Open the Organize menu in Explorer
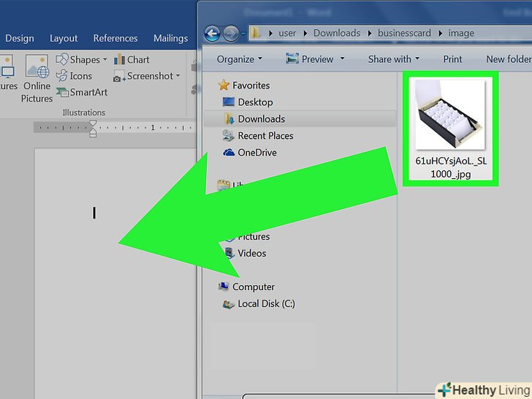Image resolution: width=532 pixels, height=399 pixels. (x=239, y=59)
